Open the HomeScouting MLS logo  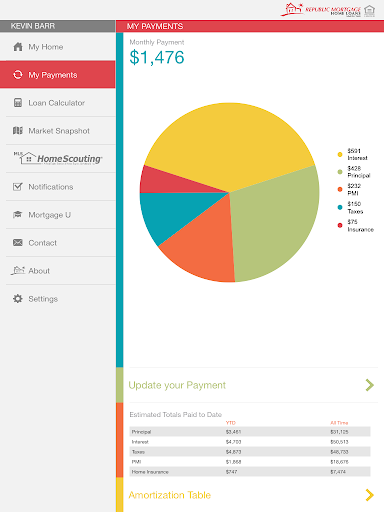[58, 158]
